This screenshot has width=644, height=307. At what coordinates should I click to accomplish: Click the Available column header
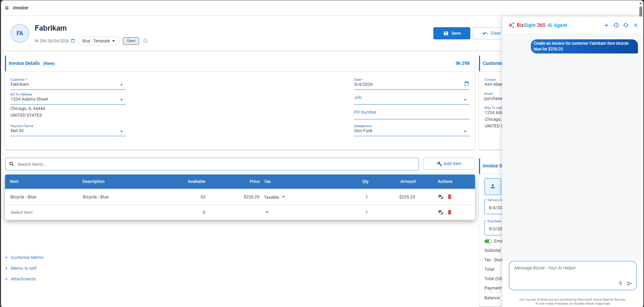coord(197,182)
